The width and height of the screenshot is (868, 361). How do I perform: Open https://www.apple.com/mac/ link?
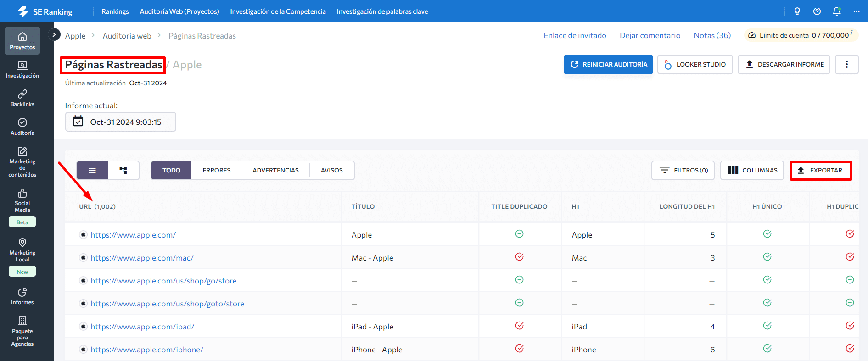click(x=142, y=258)
